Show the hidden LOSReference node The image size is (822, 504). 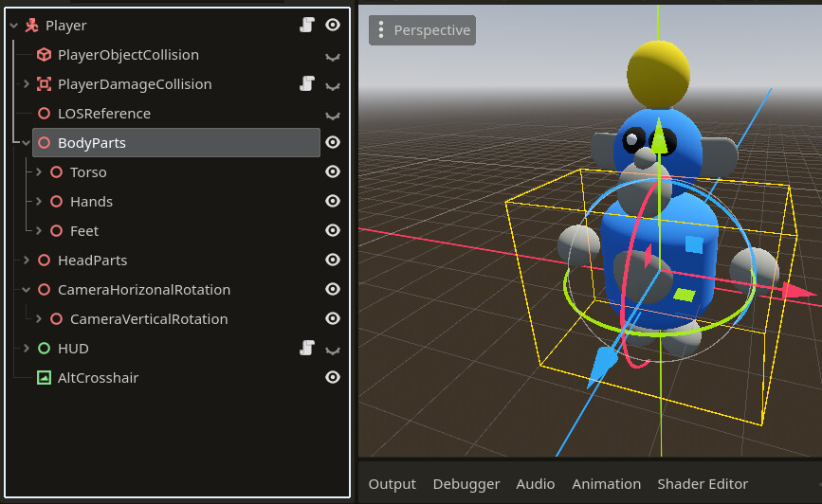(x=333, y=115)
